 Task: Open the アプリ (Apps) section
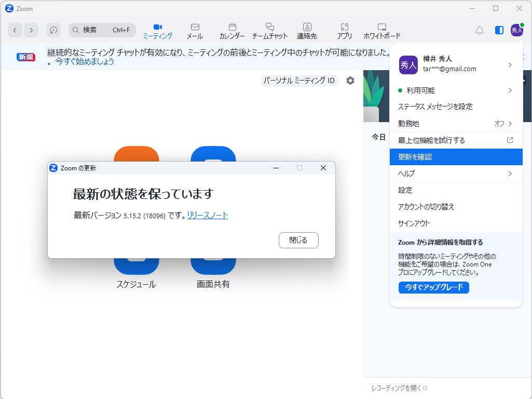(x=344, y=30)
